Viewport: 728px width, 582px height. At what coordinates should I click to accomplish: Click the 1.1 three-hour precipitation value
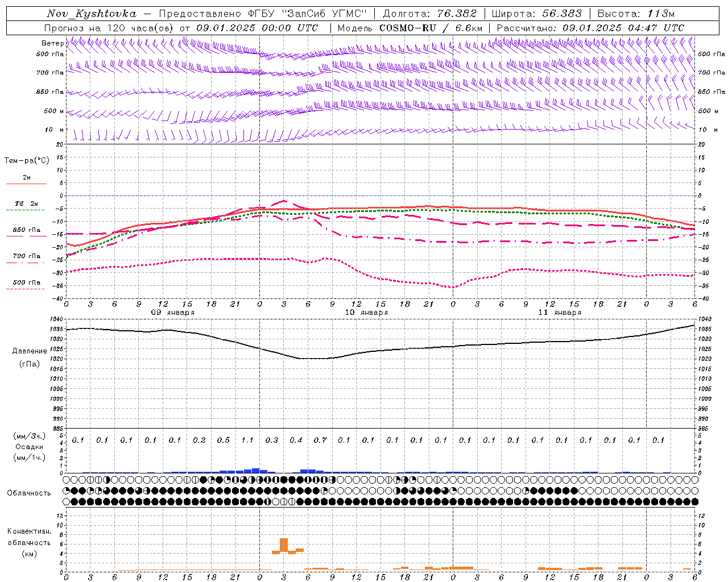click(247, 440)
